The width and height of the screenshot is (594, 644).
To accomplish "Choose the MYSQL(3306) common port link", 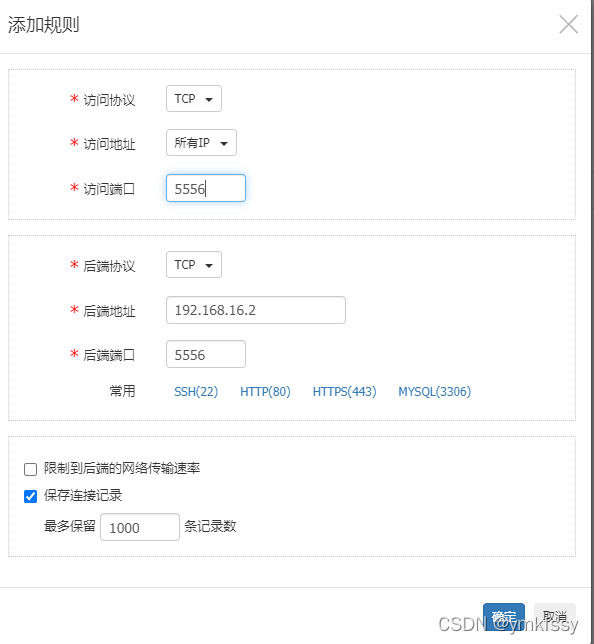I will (434, 391).
